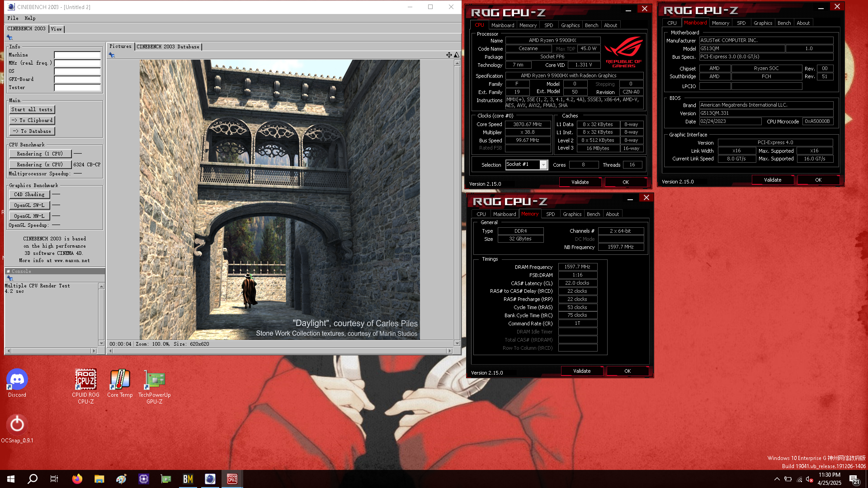Click the To Clipboard button
Viewport: 868px width, 488px height.
tap(32, 120)
